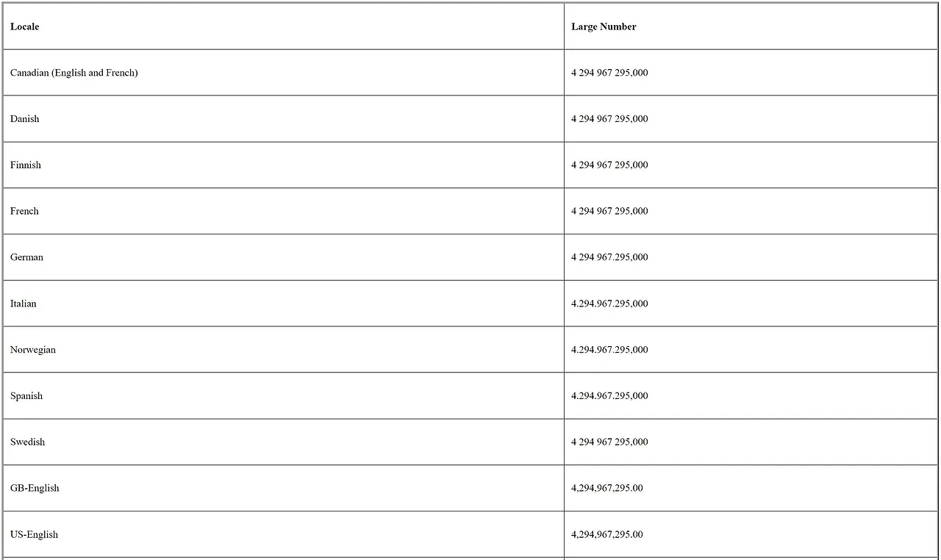Image resolution: width=941 pixels, height=560 pixels.
Task: Select the US-English large number value
Action: 607,534
